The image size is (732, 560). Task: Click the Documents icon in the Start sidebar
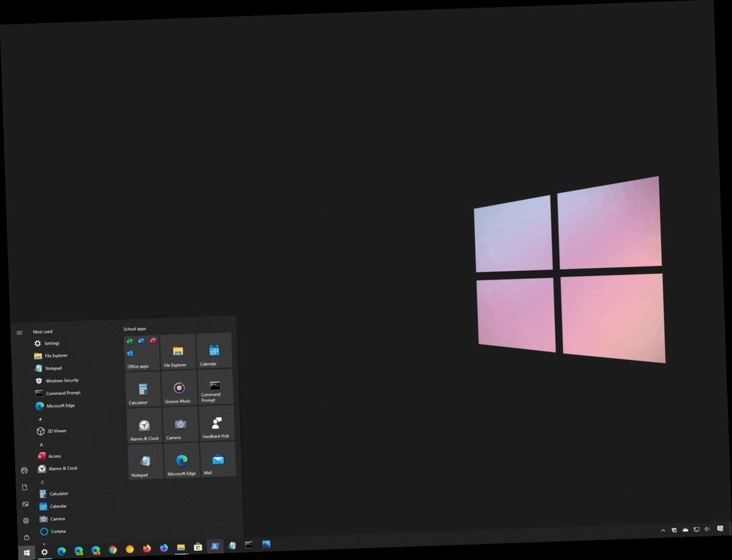click(x=25, y=487)
